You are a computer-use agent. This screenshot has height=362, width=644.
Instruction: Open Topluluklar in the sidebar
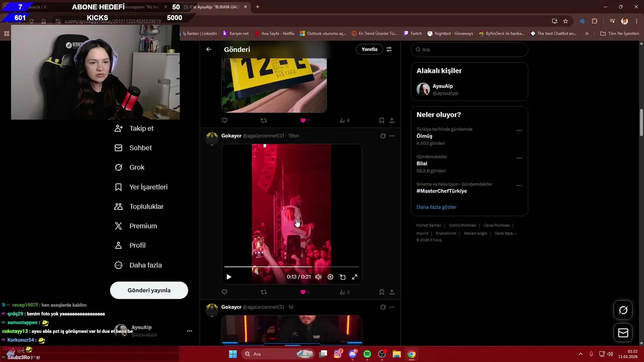[x=139, y=207]
